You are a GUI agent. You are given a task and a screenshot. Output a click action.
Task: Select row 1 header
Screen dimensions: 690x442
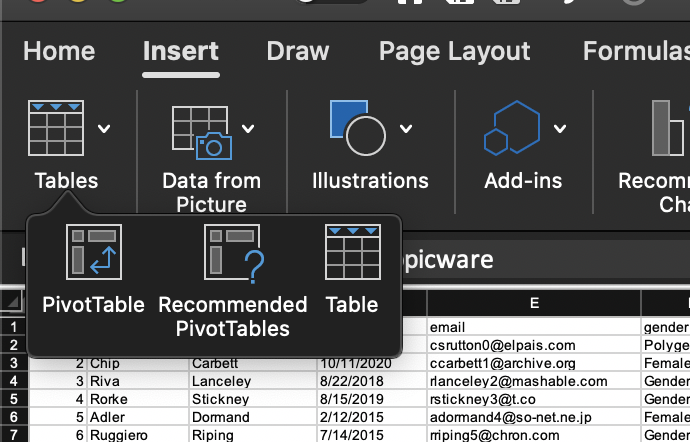click(14, 327)
